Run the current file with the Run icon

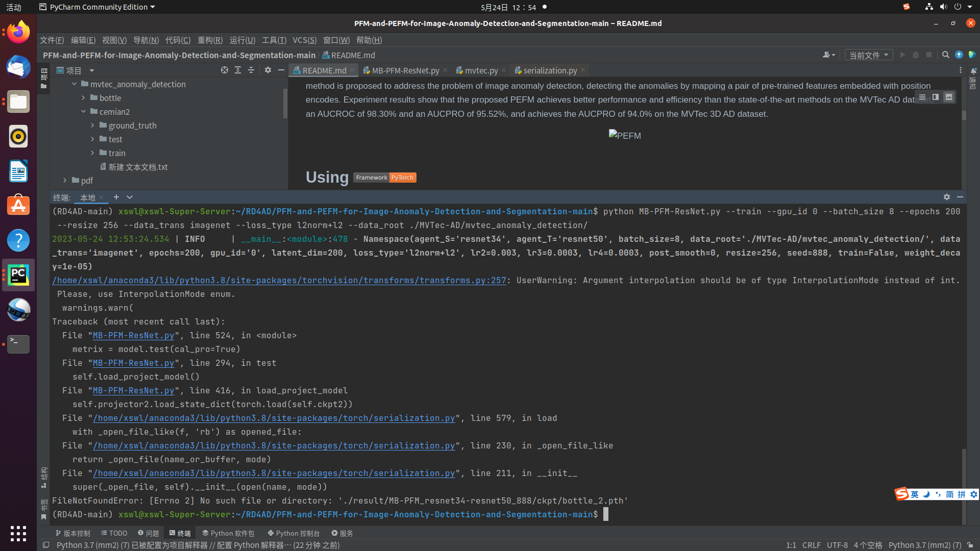[902, 55]
